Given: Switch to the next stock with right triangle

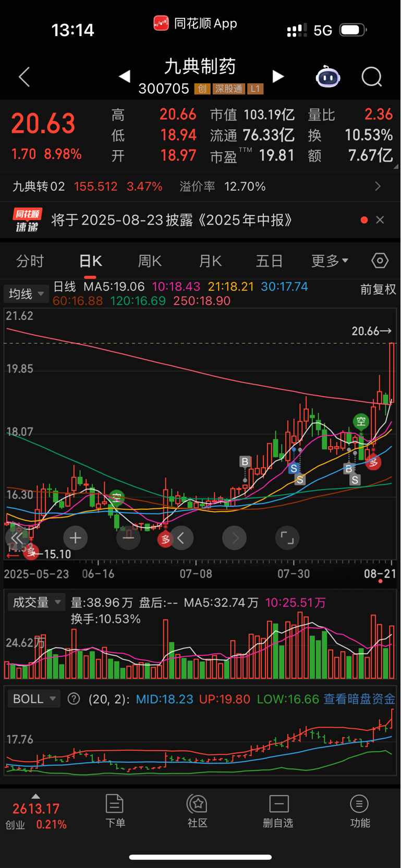Looking at the screenshot, I should click(x=278, y=77).
